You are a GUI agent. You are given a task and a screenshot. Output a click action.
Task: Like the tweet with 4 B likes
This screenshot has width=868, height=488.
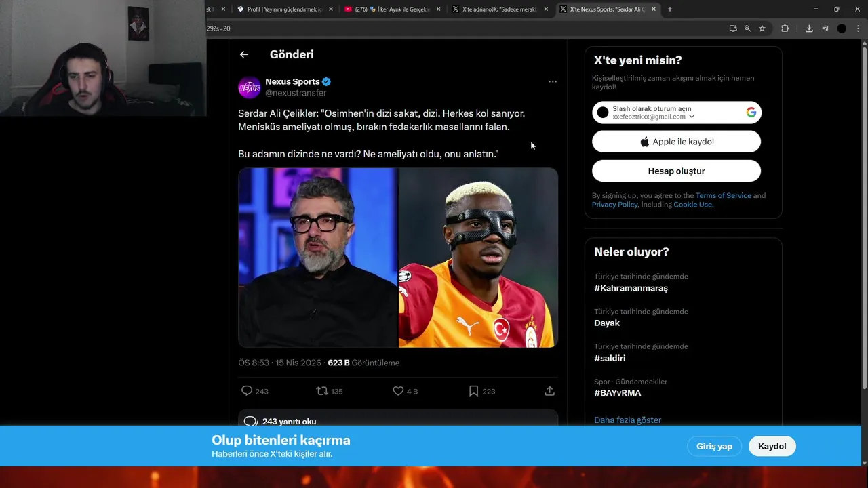click(x=406, y=391)
